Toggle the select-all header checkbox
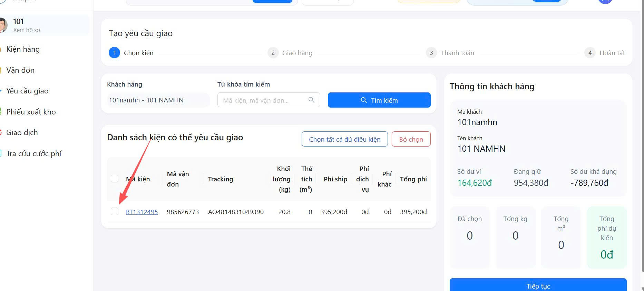The width and height of the screenshot is (644, 291). tap(115, 179)
